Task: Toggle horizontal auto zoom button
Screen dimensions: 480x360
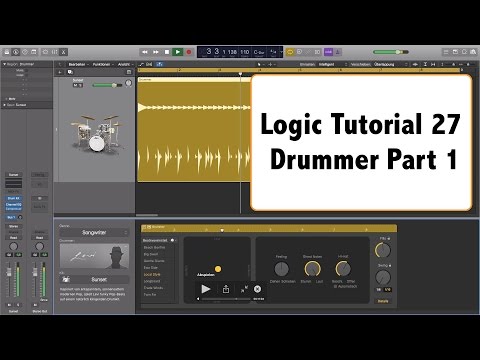Action: [x=433, y=64]
